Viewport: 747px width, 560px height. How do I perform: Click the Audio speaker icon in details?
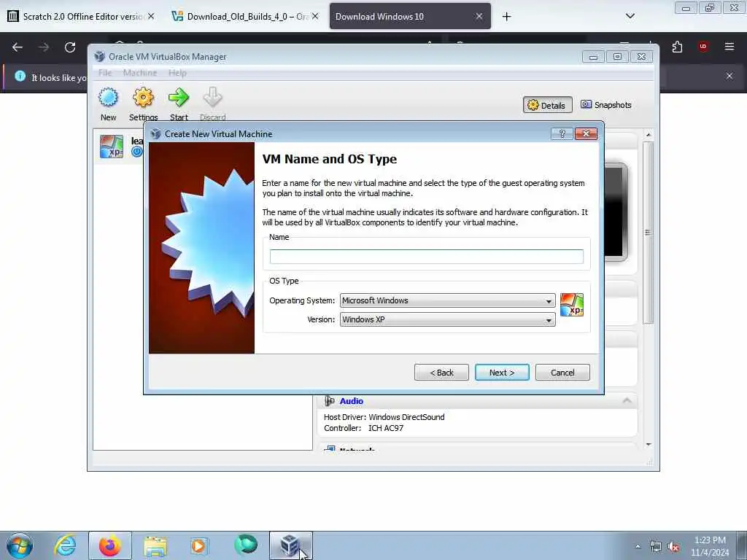[x=329, y=401]
